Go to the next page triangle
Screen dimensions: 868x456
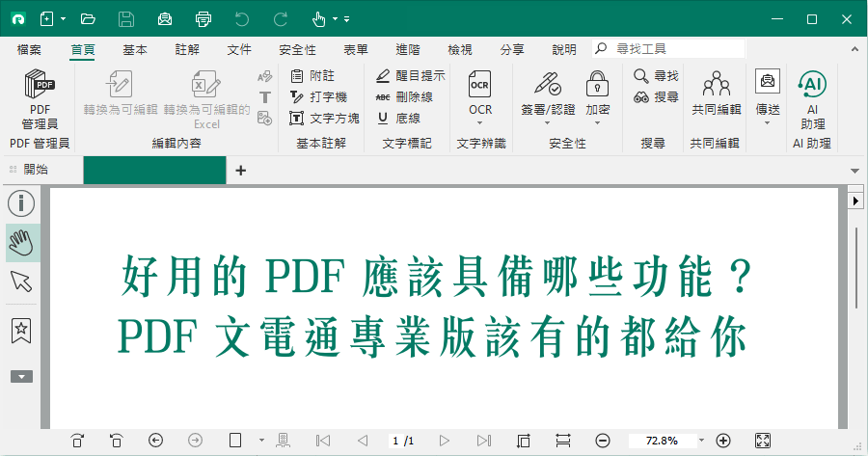(x=444, y=441)
